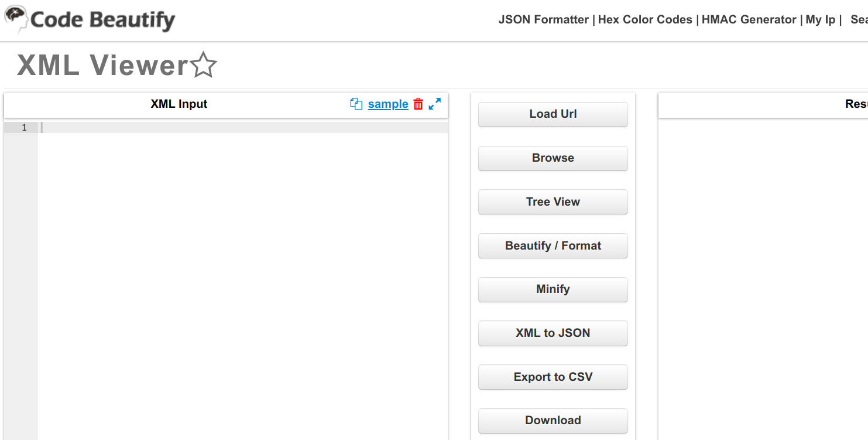Image resolution: width=868 pixels, height=440 pixels.
Task: Click the favorite star next to XML Viewer
Action: [x=204, y=65]
